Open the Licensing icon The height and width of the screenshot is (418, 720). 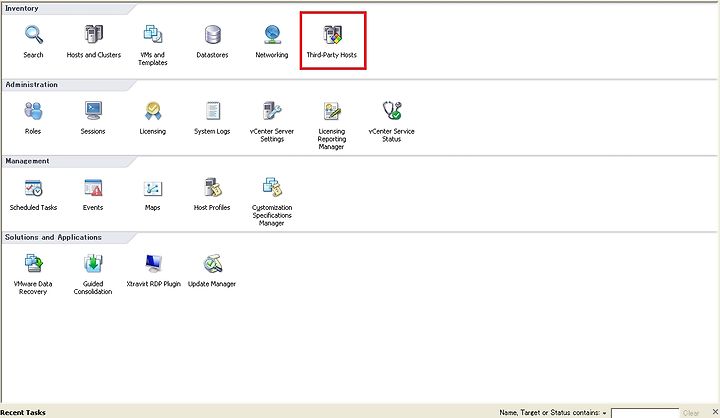click(152, 111)
